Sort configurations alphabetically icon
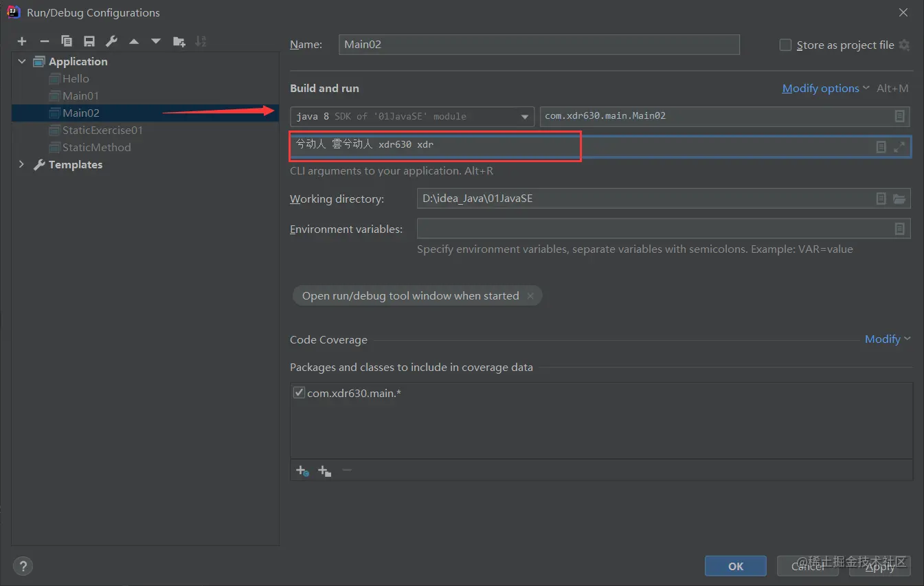This screenshot has height=586, width=924. pos(201,41)
